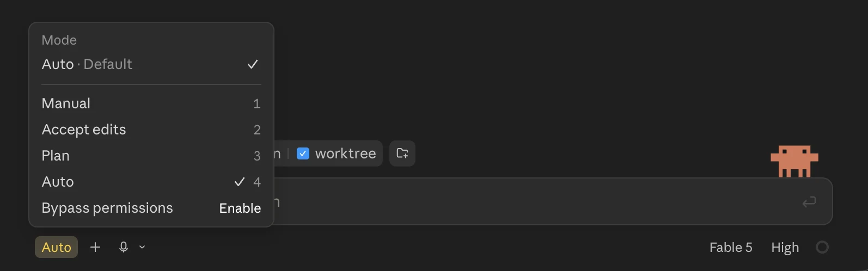Expand the chevron next to the microphone
The width and height of the screenshot is (868, 271).
pyautogui.click(x=142, y=247)
